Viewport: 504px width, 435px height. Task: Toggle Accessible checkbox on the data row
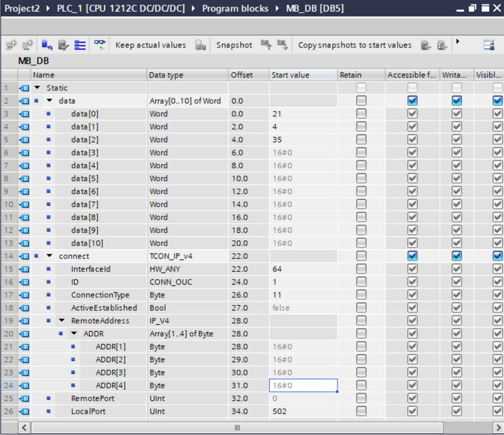pyautogui.click(x=412, y=100)
